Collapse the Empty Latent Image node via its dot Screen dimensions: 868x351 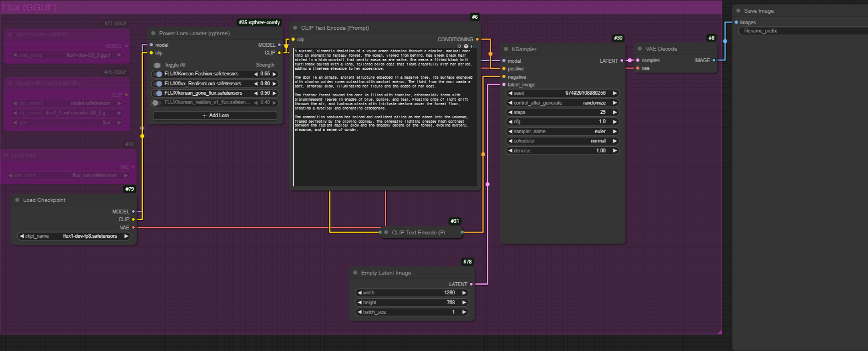coord(355,272)
